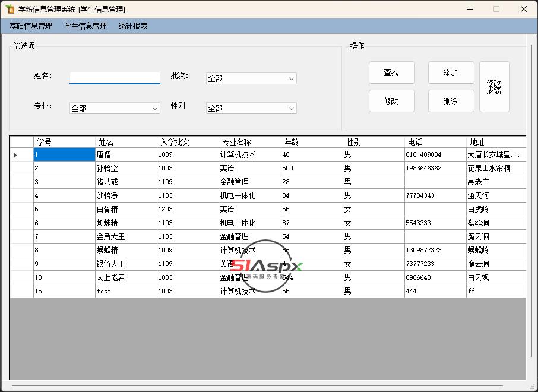Image resolution: width=538 pixels, height=392 pixels.
Task: Select the cell with name 猪八戒
Action: pyautogui.click(x=126, y=182)
